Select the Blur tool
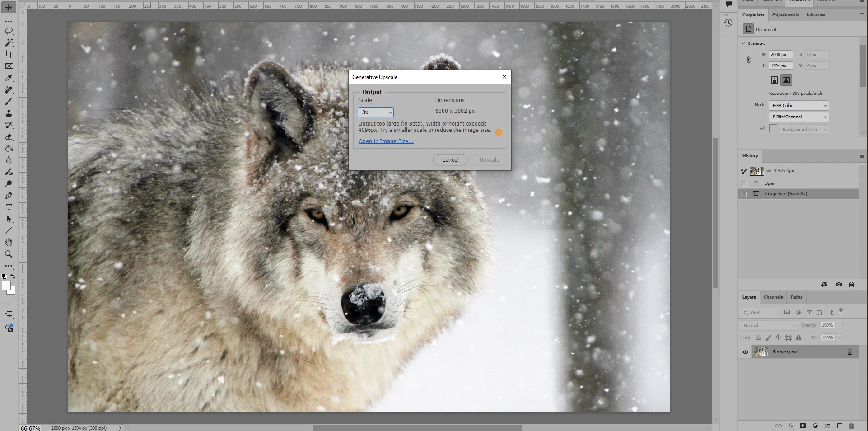868x431 pixels. (9, 160)
